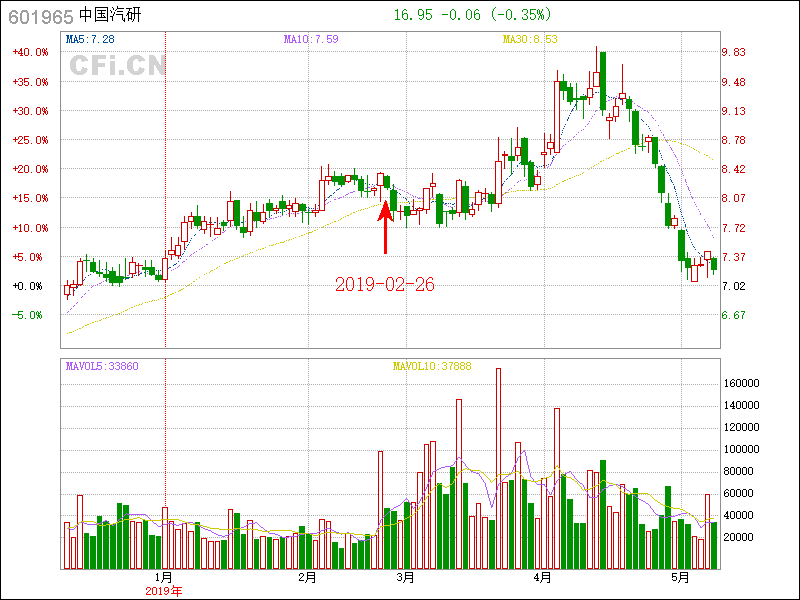This screenshot has width=800, height=600.
Task: Select the stock name 中国汽研
Action: click(x=110, y=15)
